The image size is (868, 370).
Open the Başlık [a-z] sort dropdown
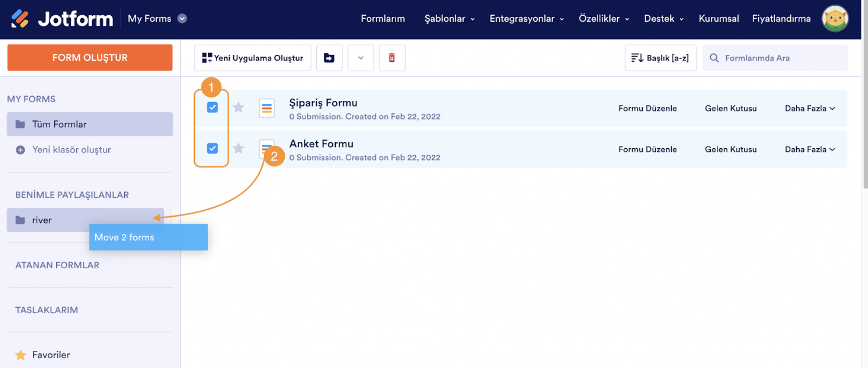click(661, 58)
